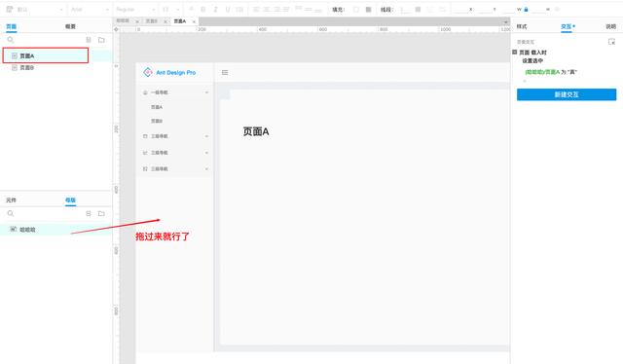Add a new master in masters panel
The image size is (623, 364).
coord(89,213)
